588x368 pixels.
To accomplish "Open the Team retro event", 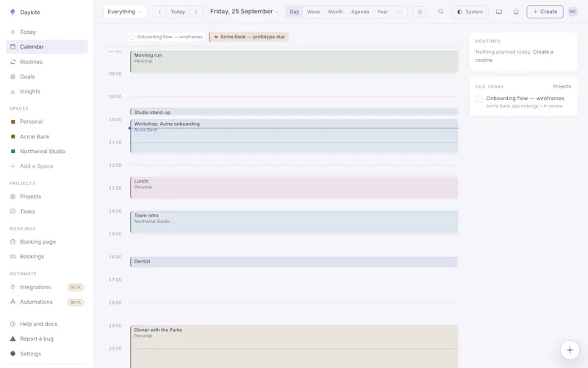I will click(294, 222).
